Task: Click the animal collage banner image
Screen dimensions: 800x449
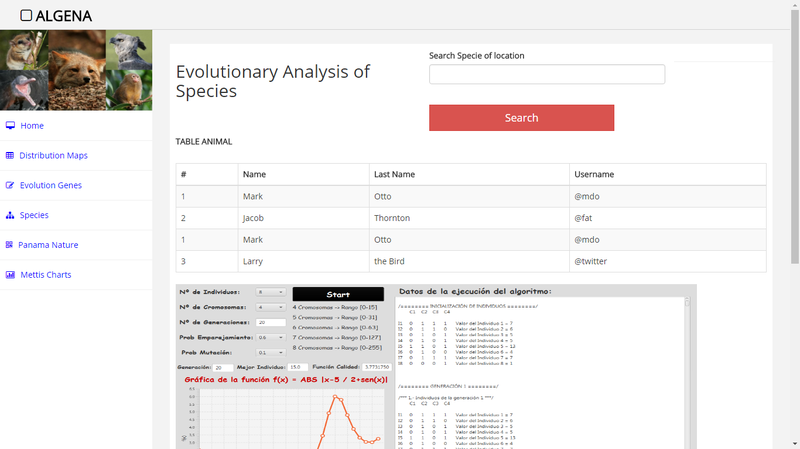Action: click(x=76, y=70)
